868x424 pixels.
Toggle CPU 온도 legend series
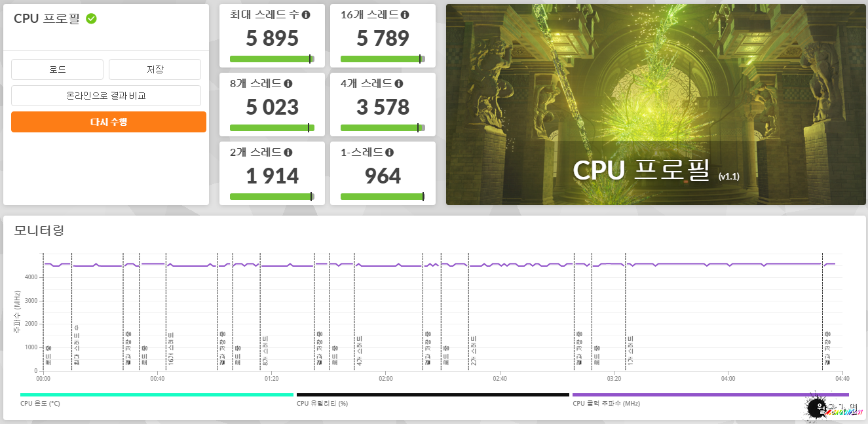point(157,399)
